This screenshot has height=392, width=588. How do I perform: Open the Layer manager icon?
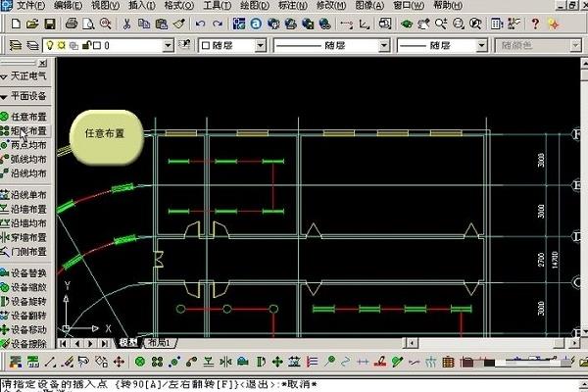(16, 46)
